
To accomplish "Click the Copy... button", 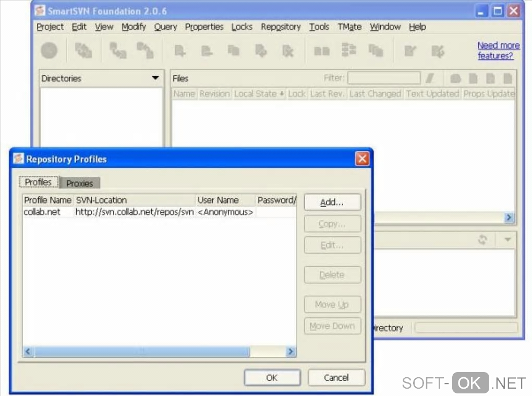I will pos(332,224).
